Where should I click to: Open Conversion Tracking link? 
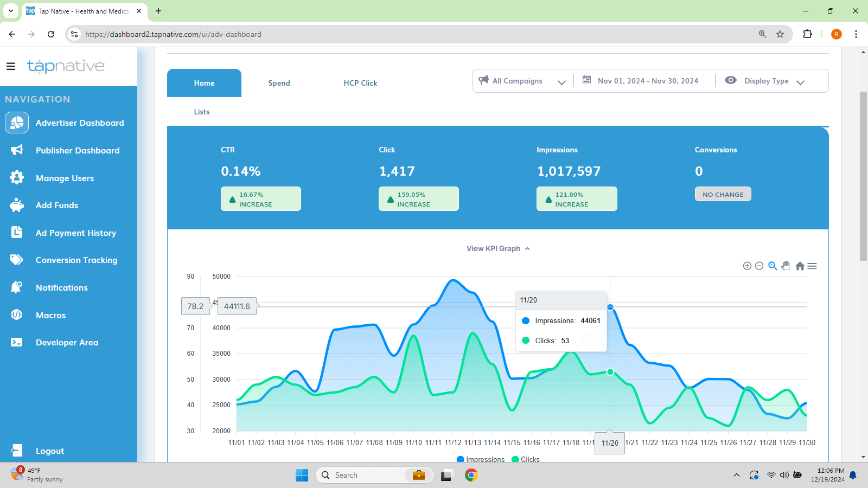[76, 260]
